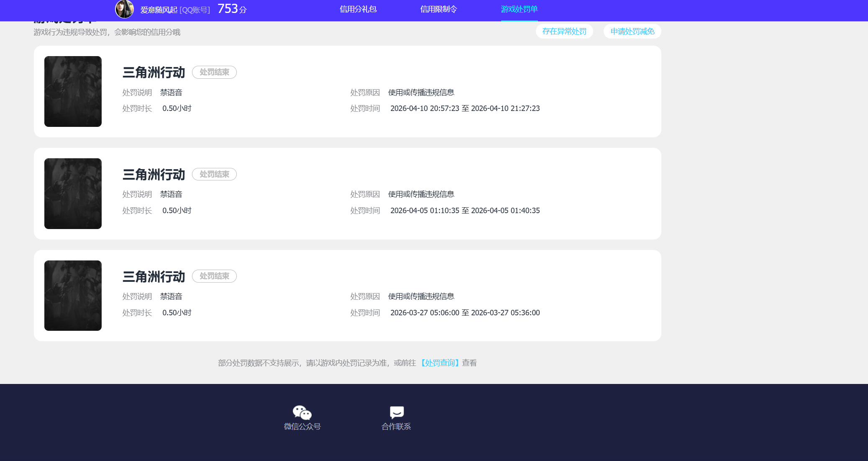Open the WeChat official account icon
Viewport: 868px width, 461px height.
[x=302, y=412]
